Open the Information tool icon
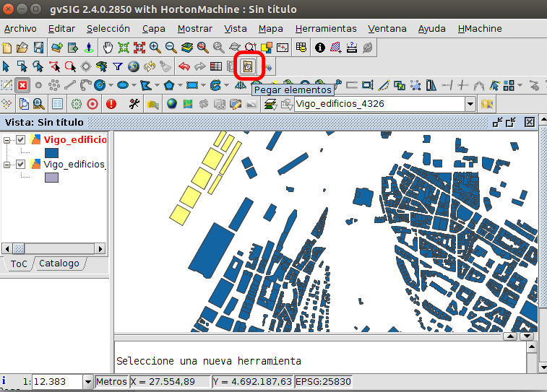547x392 pixels. point(320,48)
